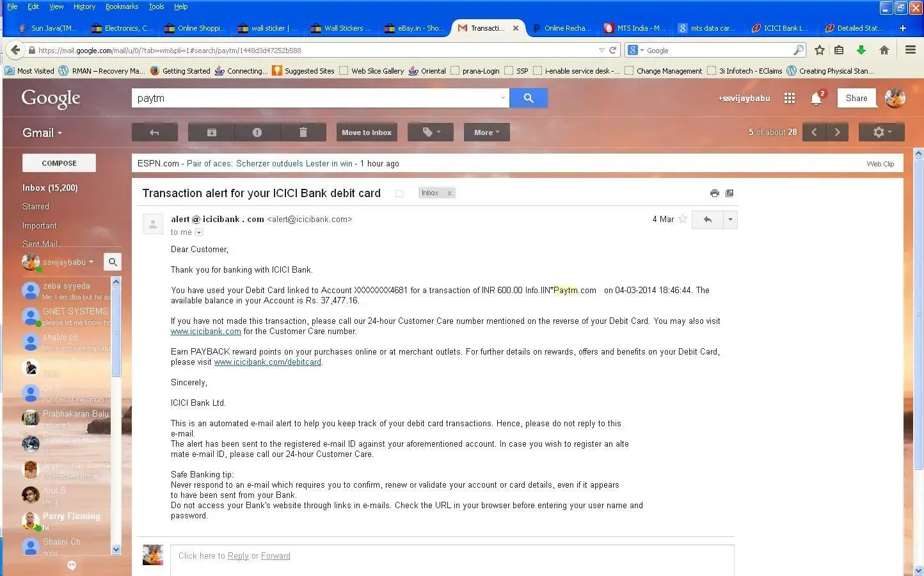Click the COMPOSE button
The image size is (924, 576).
(59, 163)
